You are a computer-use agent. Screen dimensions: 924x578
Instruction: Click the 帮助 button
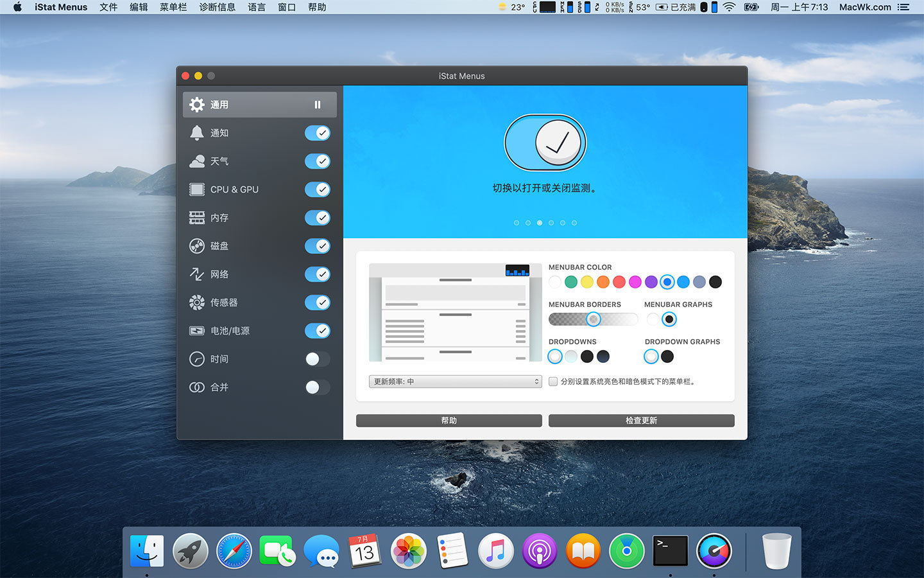tap(449, 421)
